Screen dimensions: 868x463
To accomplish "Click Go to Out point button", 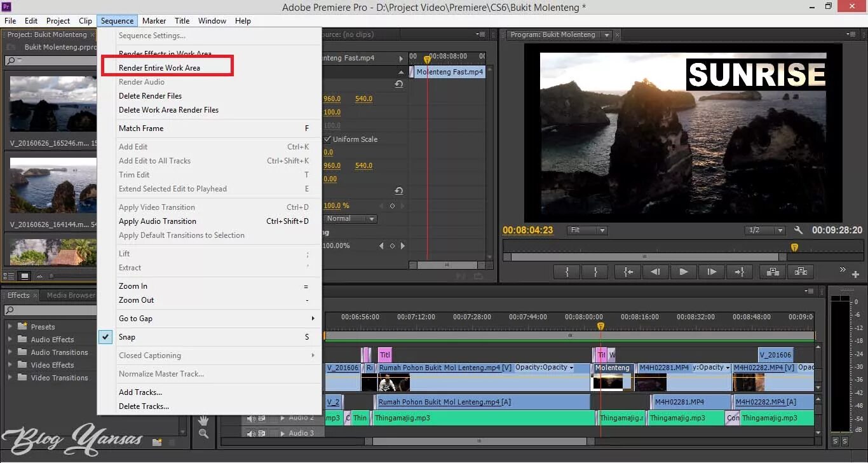I will 739,272.
